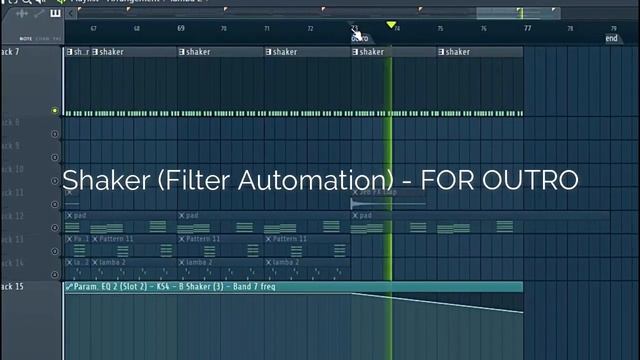Select lamba 2 clip title at bar 69

coord(199,262)
